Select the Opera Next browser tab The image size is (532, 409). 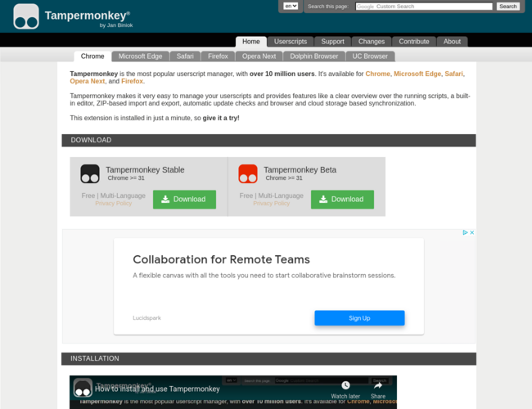(259, 56)
